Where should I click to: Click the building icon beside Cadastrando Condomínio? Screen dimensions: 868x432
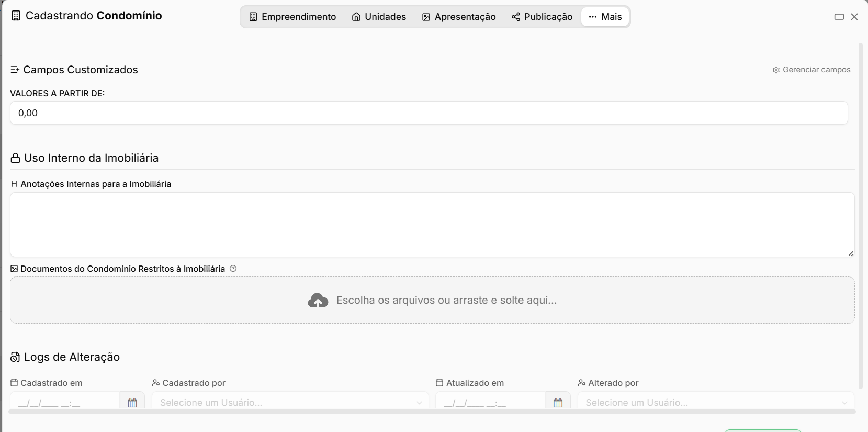pos(16,16)
